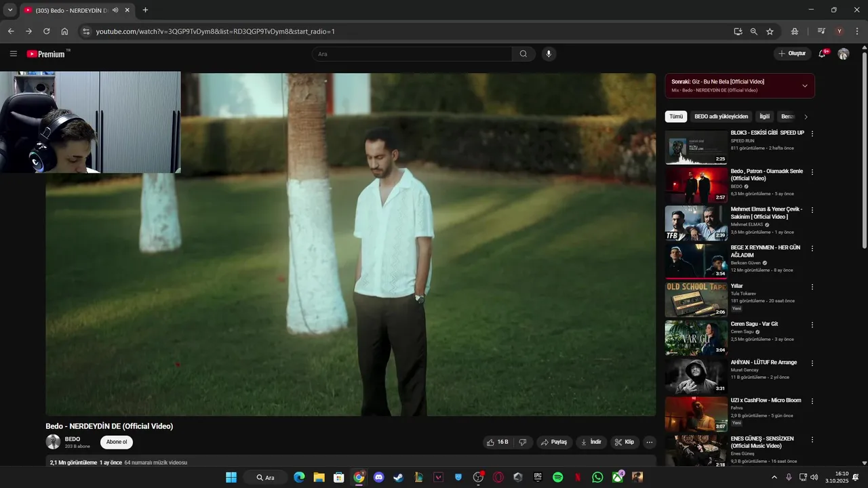Click the Klip button

(625, 442)
